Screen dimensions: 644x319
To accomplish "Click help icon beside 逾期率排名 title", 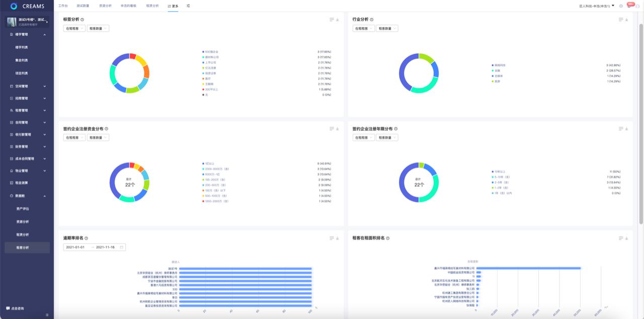I will point(86,238).
